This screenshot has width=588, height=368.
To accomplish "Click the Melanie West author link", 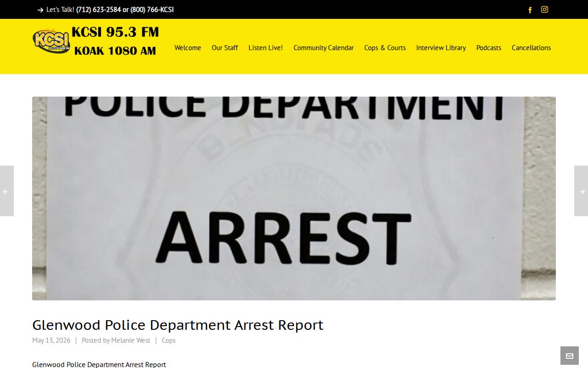I will [x=130, y=340].
